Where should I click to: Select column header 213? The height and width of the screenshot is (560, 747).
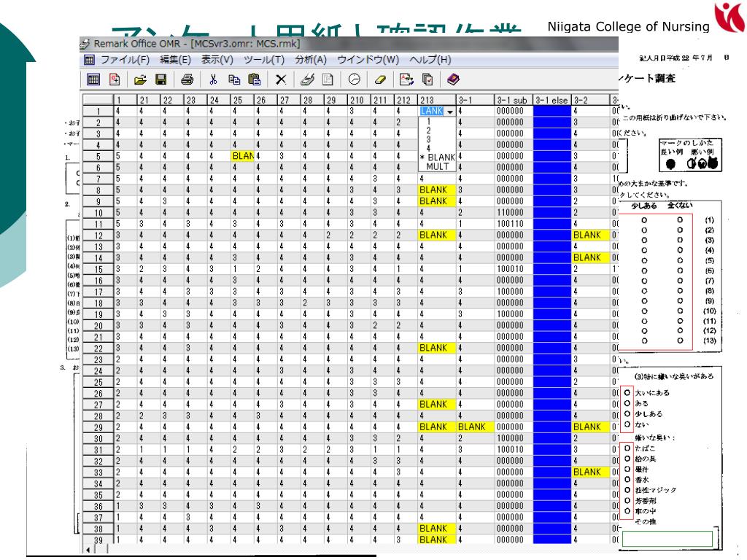point(437,100)
